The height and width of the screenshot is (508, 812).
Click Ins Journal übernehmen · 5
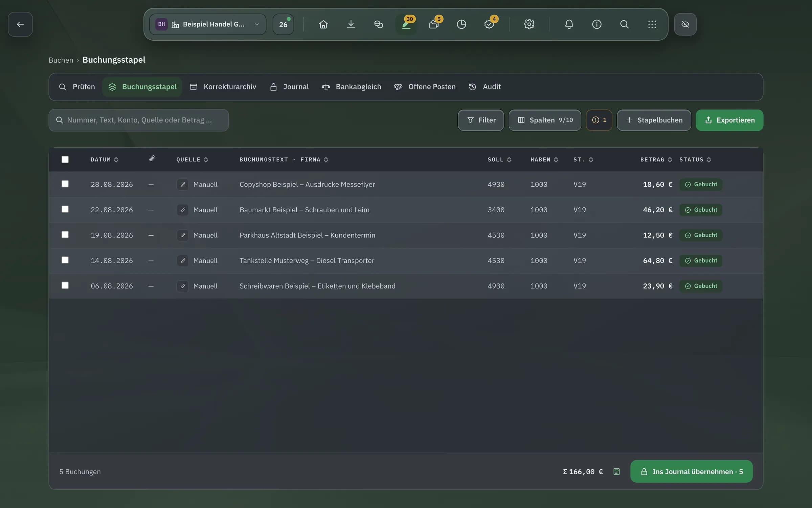pyautogui.click(x=692, y=471)
